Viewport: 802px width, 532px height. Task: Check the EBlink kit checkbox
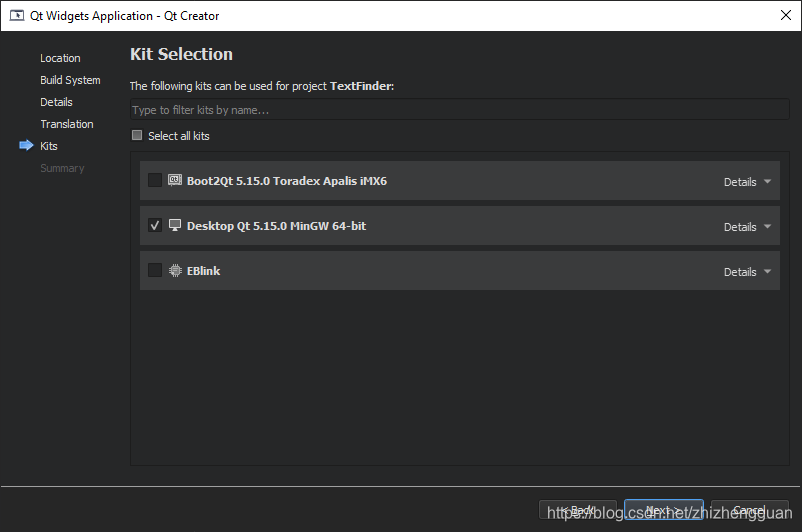(155, 270)
